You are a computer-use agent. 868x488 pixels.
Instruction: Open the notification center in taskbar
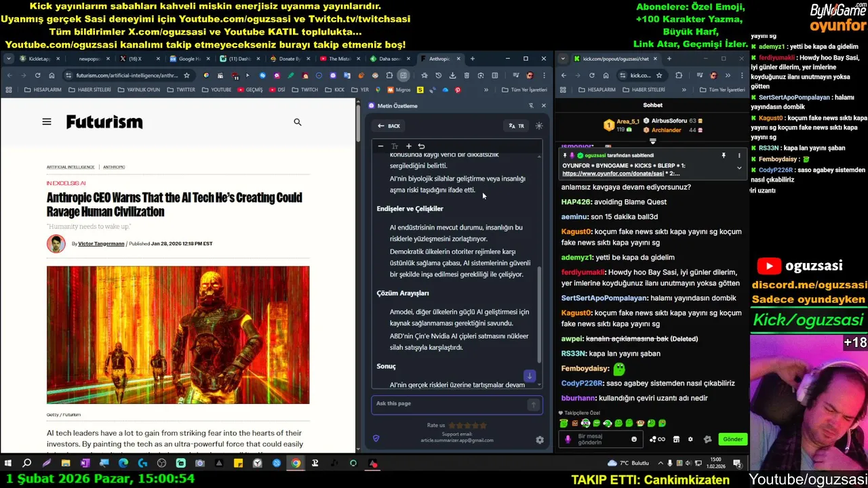tap(737, 464)
